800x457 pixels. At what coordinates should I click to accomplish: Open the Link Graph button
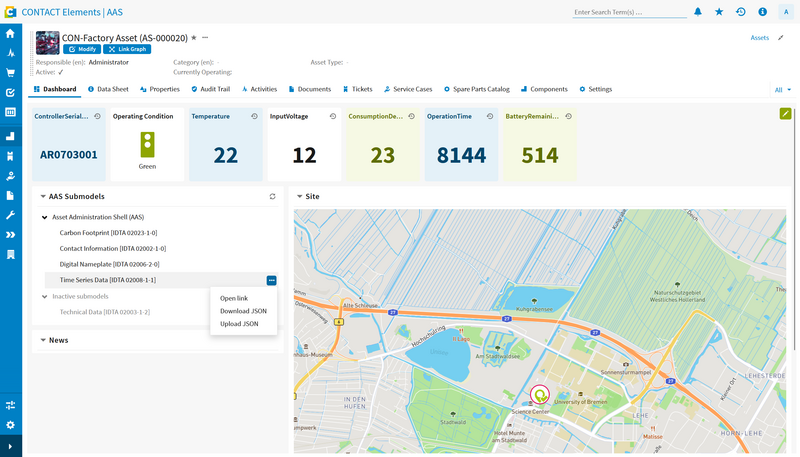point(127,49)
